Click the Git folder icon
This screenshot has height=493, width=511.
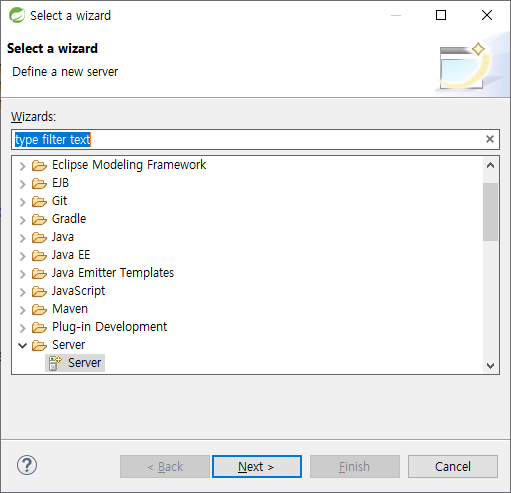point(39,201)
